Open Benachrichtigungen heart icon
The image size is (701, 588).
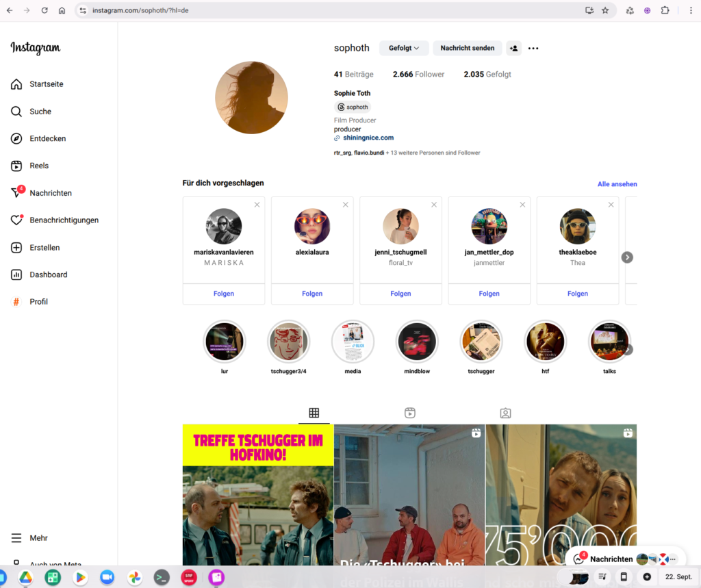pyautogui.click(x=16, y=220)
